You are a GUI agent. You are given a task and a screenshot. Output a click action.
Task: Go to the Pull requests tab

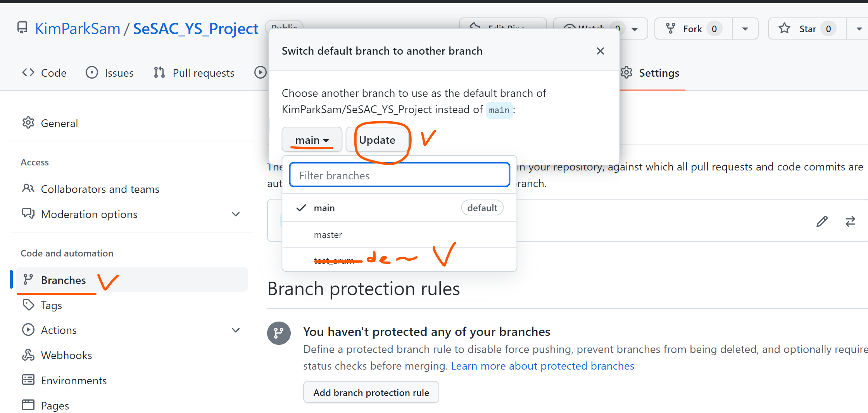(x=194, y=73)
